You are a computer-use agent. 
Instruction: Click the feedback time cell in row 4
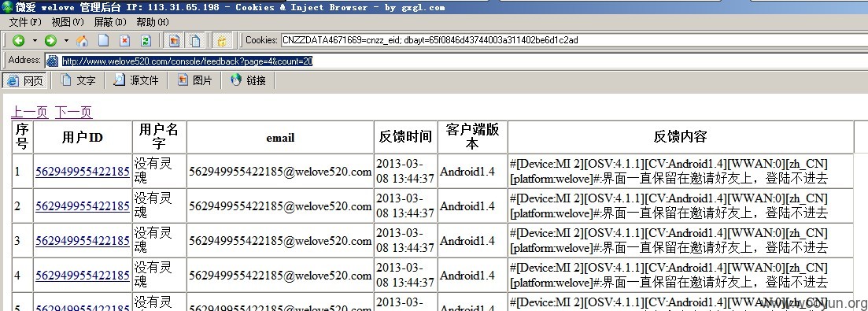coord(405,275)
